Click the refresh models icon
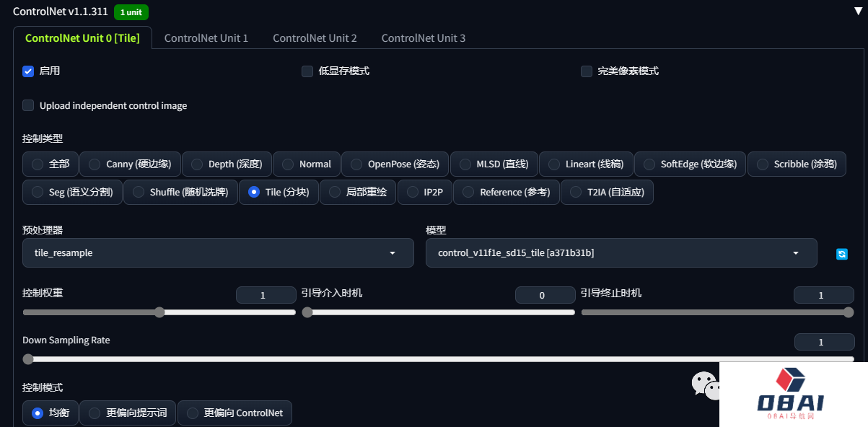The image size is (868, 427). pos(841,254)
